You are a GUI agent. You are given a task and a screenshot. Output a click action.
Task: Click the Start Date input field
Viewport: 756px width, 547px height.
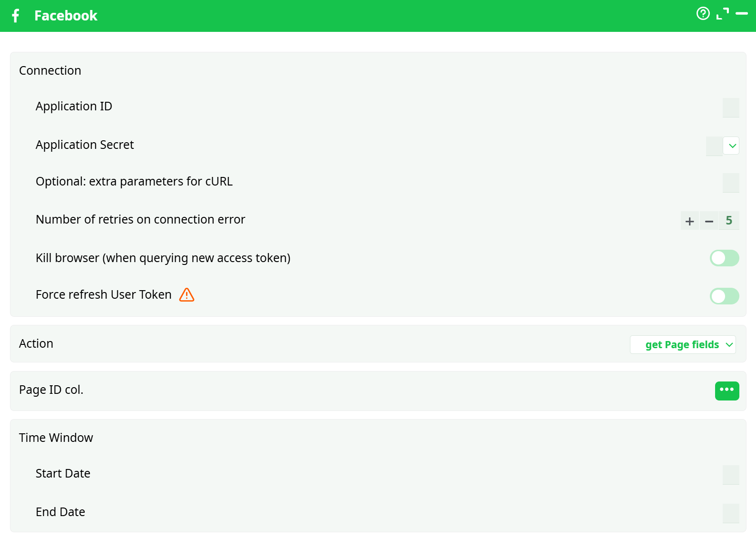[x=730, y=475]
